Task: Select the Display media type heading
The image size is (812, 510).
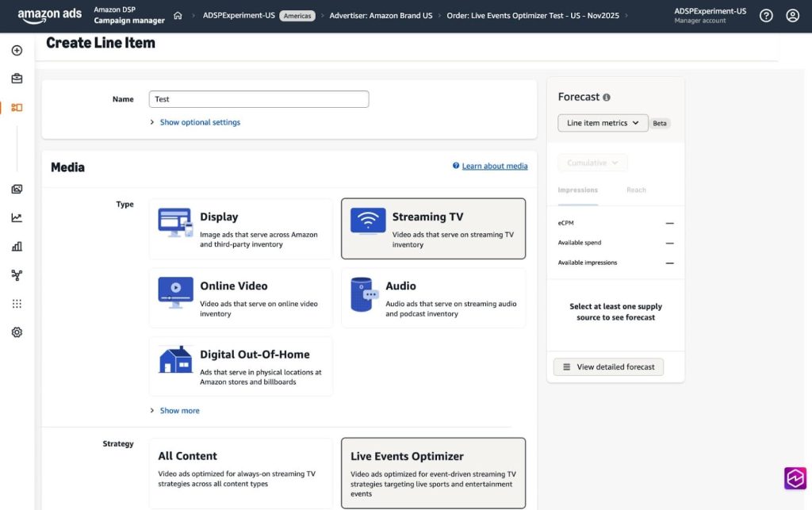Action: pyautogui.click(x=219, y=217)
